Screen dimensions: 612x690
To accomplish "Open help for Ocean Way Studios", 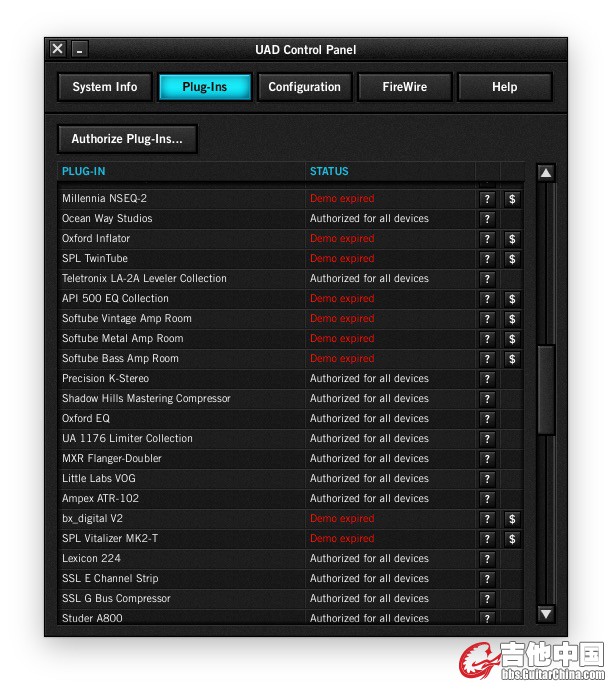I will point(487,219).
